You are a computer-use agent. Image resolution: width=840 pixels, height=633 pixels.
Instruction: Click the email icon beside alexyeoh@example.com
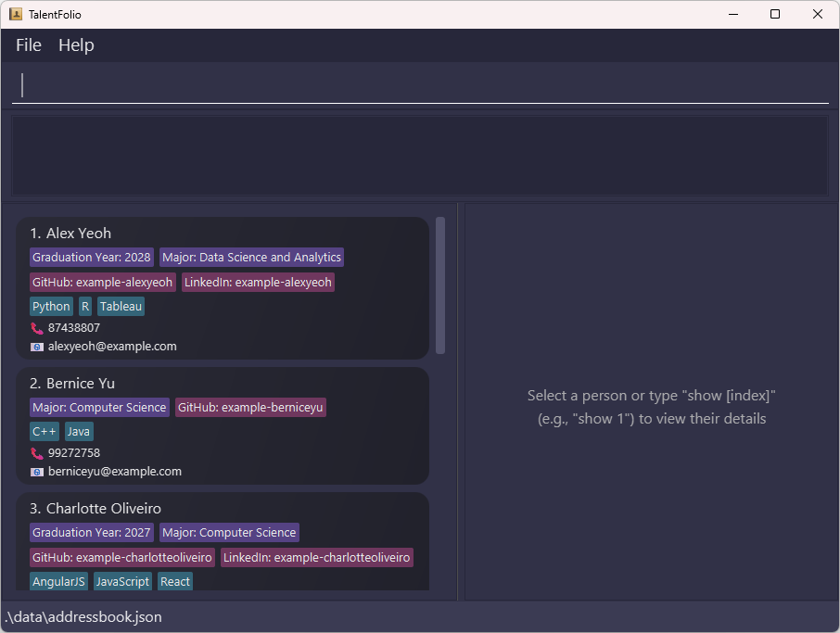(x=37, y=347)
